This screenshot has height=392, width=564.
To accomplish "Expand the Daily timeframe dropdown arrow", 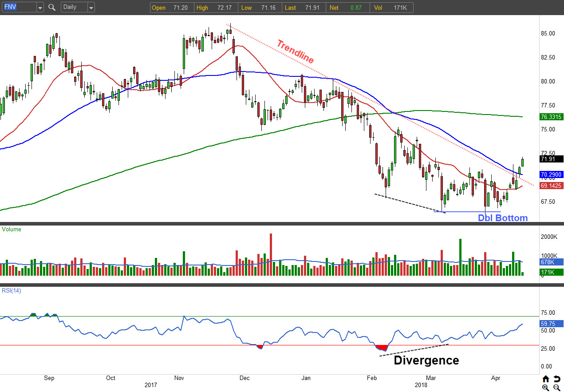I will tap(91, 8).
